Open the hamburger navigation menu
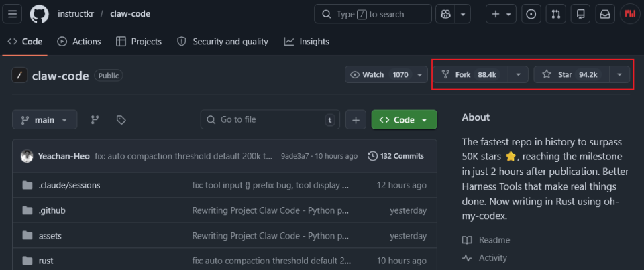 (15, 14)
